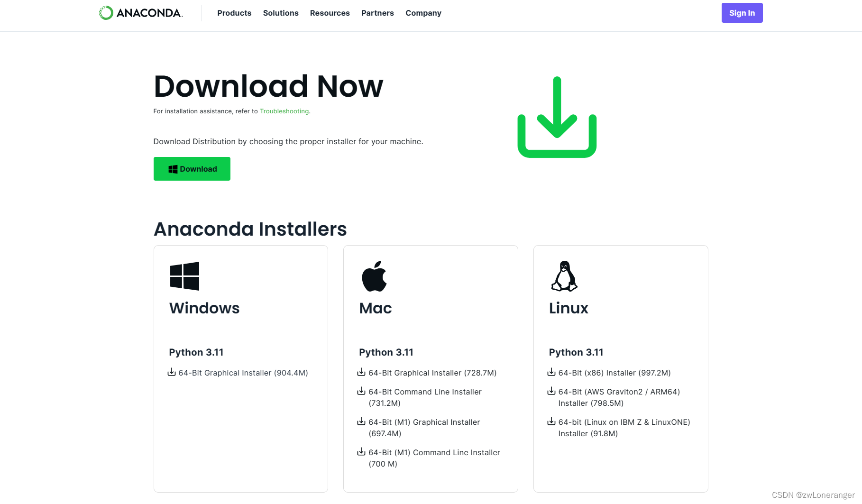Click the Anaconda Installers heading
Image resolution: width=862 pixels, height=504 pixels.
coord(250,229)
